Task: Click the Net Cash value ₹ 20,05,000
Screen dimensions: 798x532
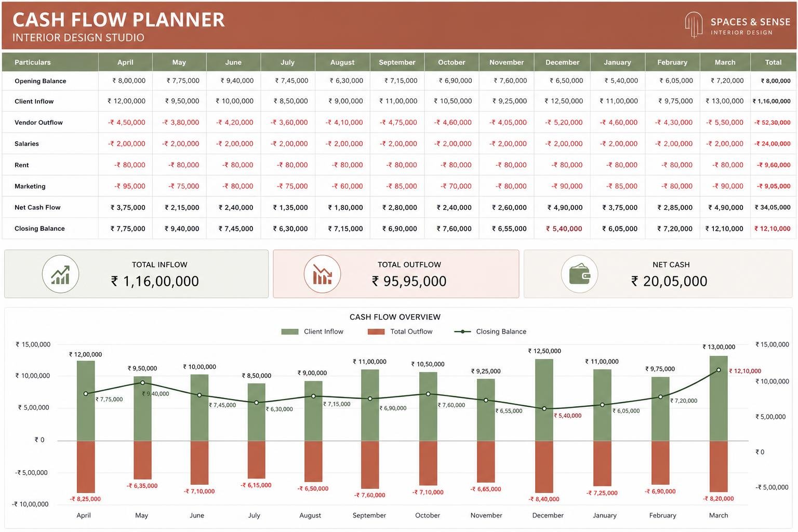Action: [x=669, y=281]
